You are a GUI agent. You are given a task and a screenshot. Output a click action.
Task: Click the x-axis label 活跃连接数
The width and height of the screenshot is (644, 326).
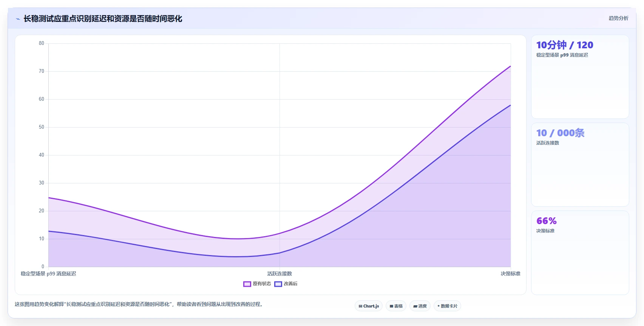pyautogui.click(x=280, y=274)
